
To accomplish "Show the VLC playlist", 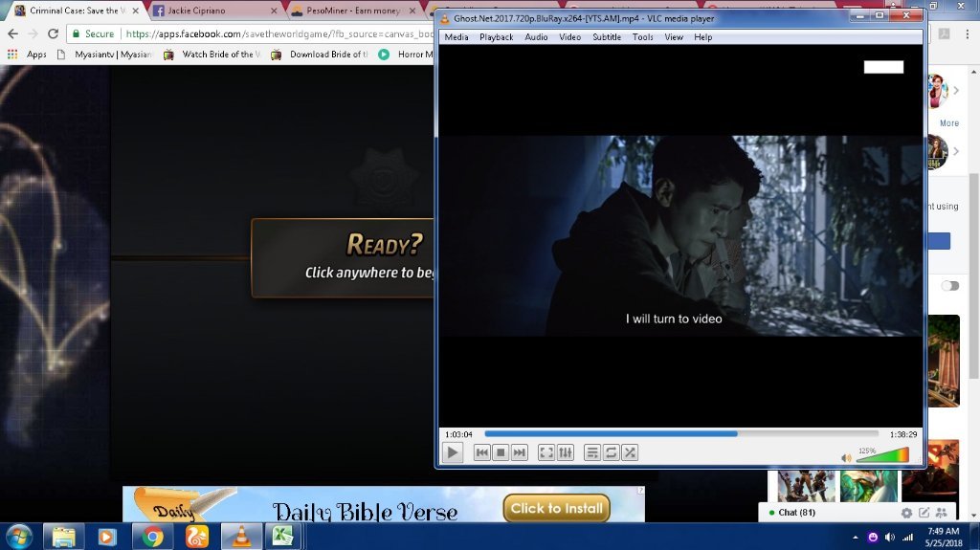I will (592, 452).
